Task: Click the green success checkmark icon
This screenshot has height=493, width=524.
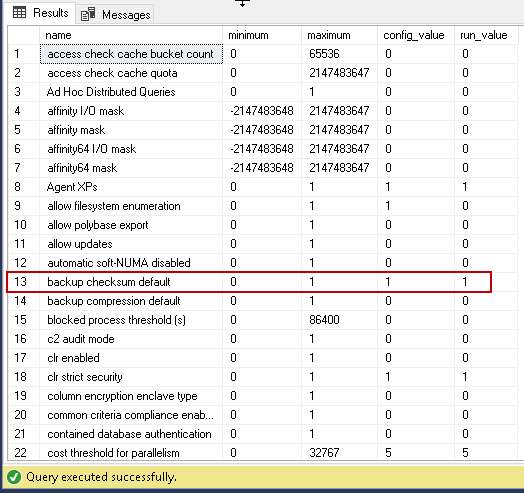Action: point(14,477)
